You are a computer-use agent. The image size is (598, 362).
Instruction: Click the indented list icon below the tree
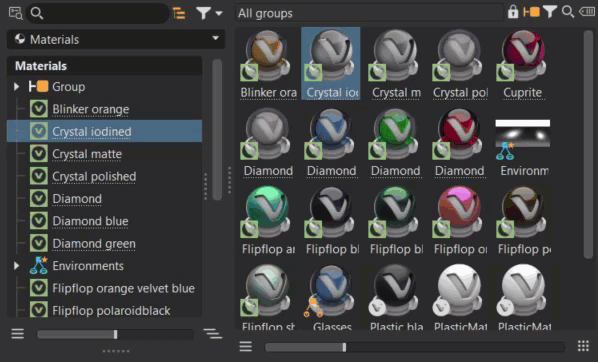click(x=212, y=334)
